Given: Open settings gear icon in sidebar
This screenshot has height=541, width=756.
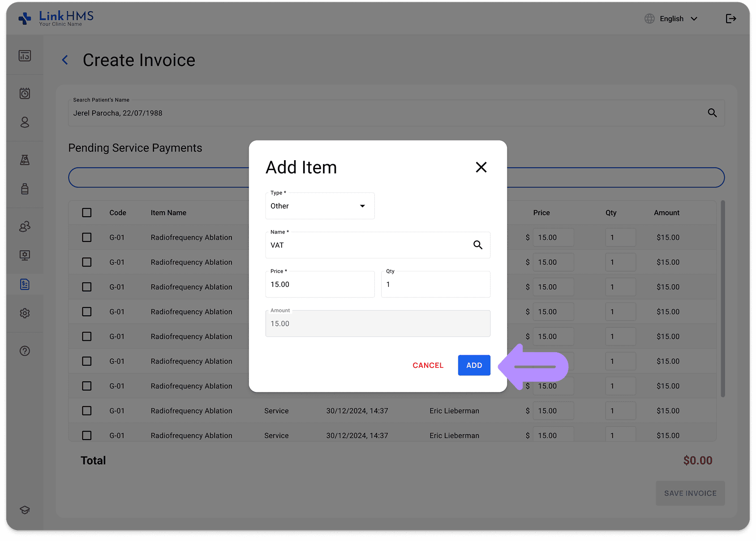Looking at the screenshot, I should [25, 313].
